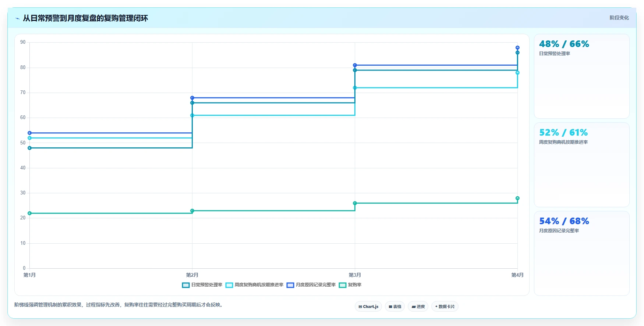Click the 20 y-axis tick label

point(23,218)
